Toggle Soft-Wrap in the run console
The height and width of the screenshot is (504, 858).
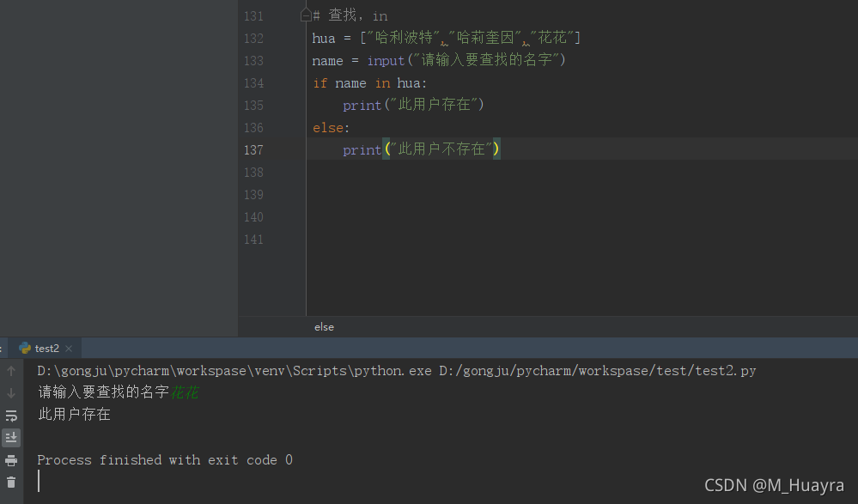(11, 416)
